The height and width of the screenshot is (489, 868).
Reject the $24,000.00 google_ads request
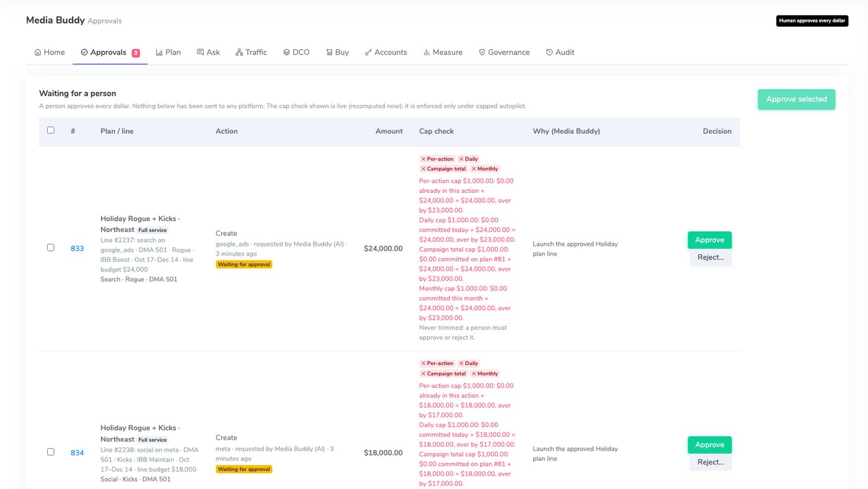point(711,258)
